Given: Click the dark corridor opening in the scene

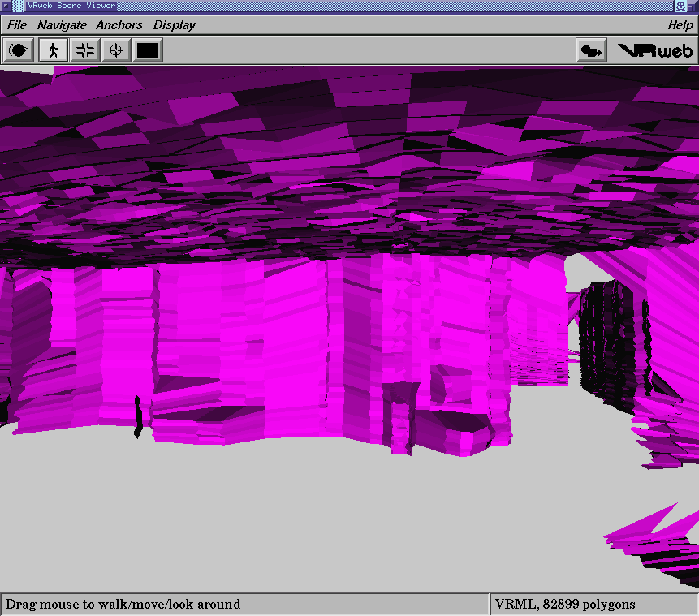Looking at the screenshot, I should tap(599, 325).
